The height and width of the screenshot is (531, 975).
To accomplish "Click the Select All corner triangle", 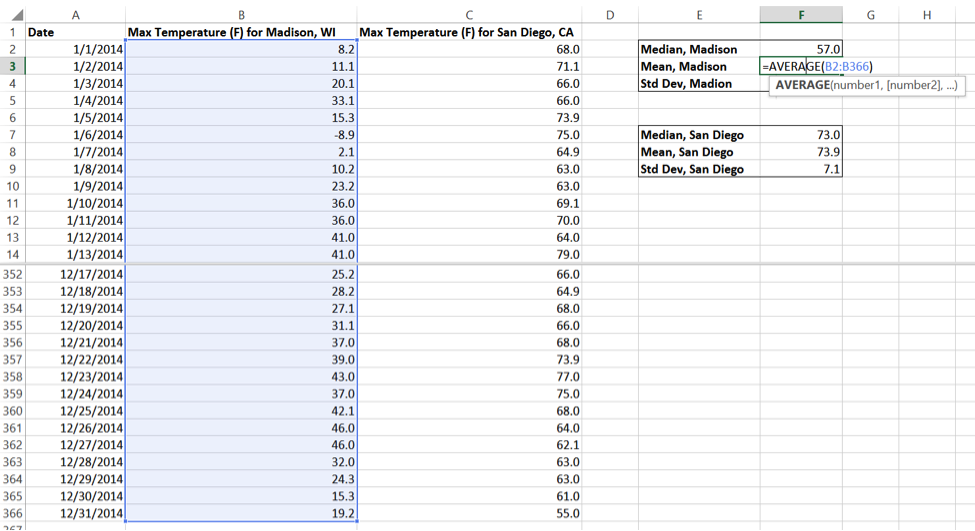I will point(13,15).
